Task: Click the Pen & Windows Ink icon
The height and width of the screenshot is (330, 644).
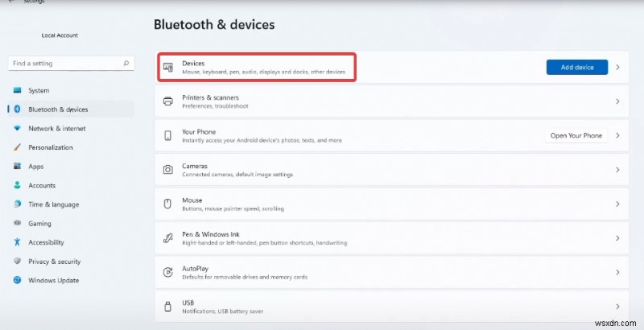Action: tap(167, 238)
